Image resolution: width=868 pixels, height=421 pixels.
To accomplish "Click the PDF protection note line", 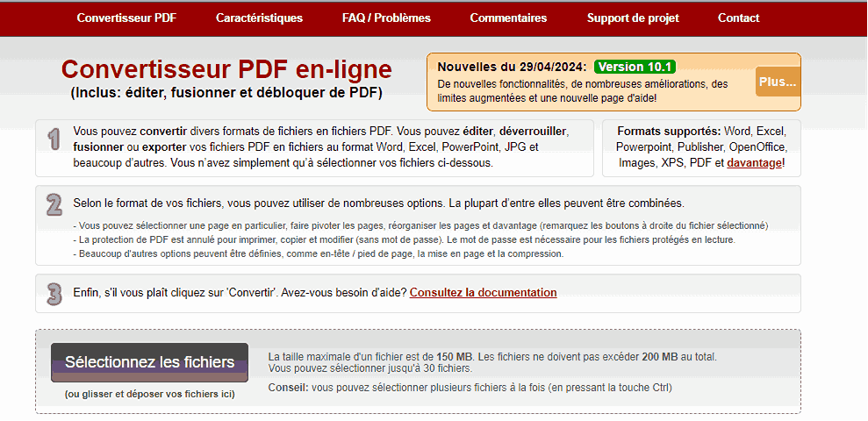I will (x=404, y=240).
